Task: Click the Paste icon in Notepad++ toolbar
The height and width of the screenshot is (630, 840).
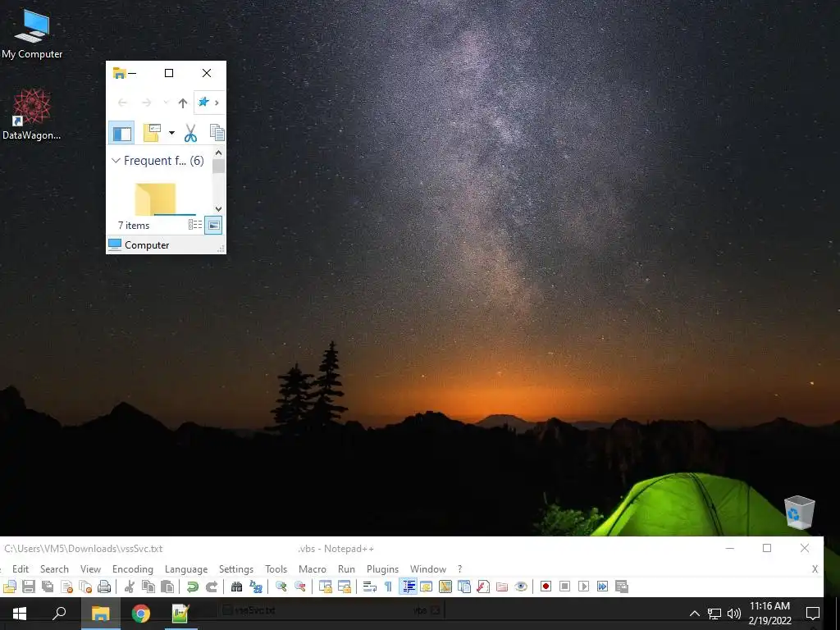Action: [167, 587]
